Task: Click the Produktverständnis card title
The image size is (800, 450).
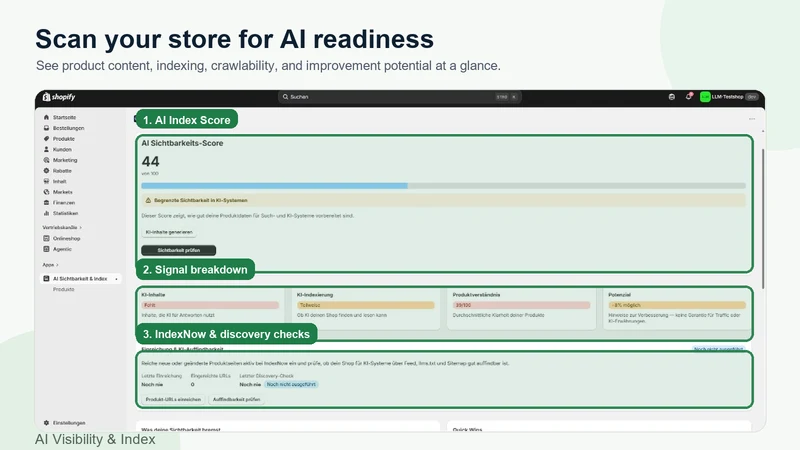Action: pyautogui.click(x=477, y=295)
